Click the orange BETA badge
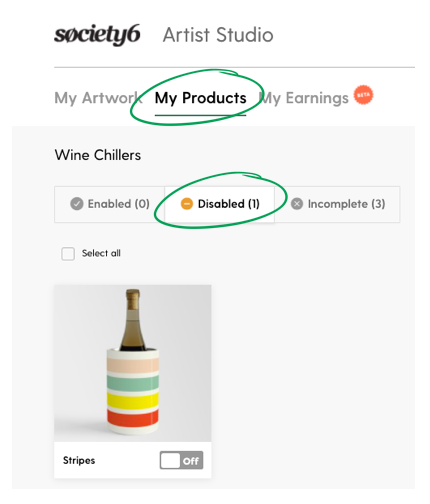The height and width of the screenshot is (504, 430). click(363, 95)
